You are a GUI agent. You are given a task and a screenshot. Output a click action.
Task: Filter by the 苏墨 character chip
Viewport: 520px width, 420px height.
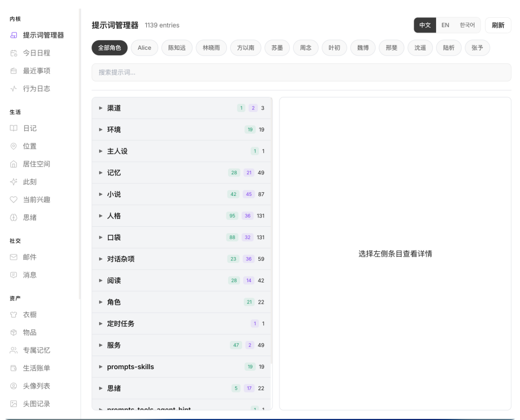(x=277, y=48)
